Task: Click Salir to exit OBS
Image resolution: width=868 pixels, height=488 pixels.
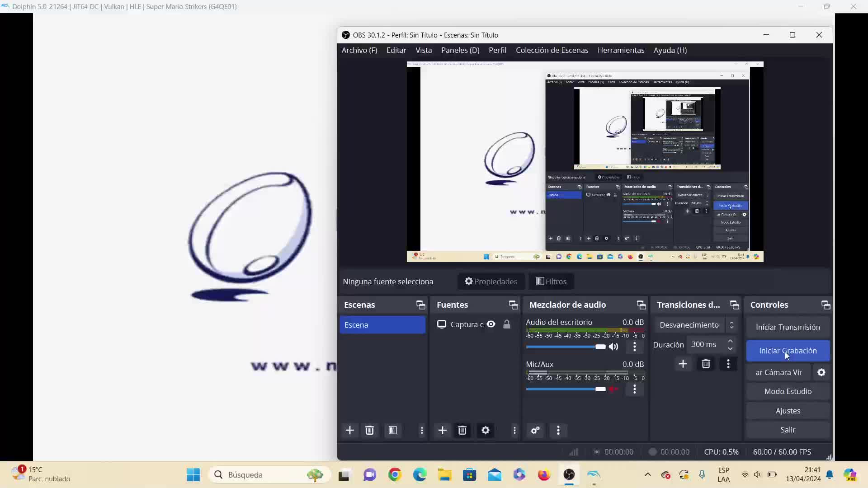Action: 788,430
